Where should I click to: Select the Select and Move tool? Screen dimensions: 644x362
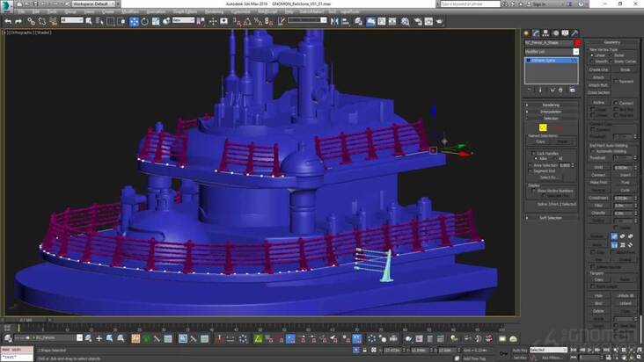pos(134,20)
